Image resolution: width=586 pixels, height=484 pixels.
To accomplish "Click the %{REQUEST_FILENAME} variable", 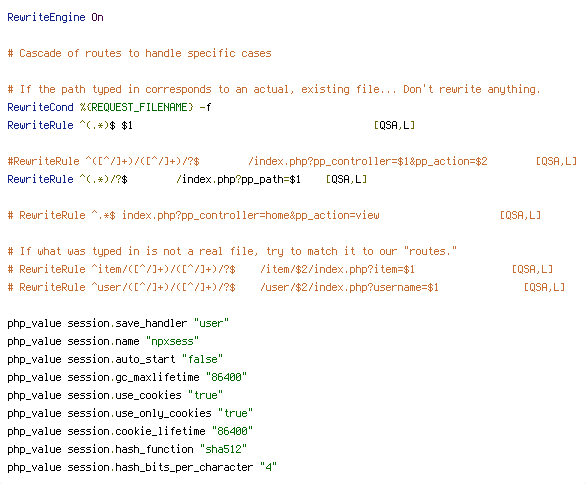I will point(136,108).
